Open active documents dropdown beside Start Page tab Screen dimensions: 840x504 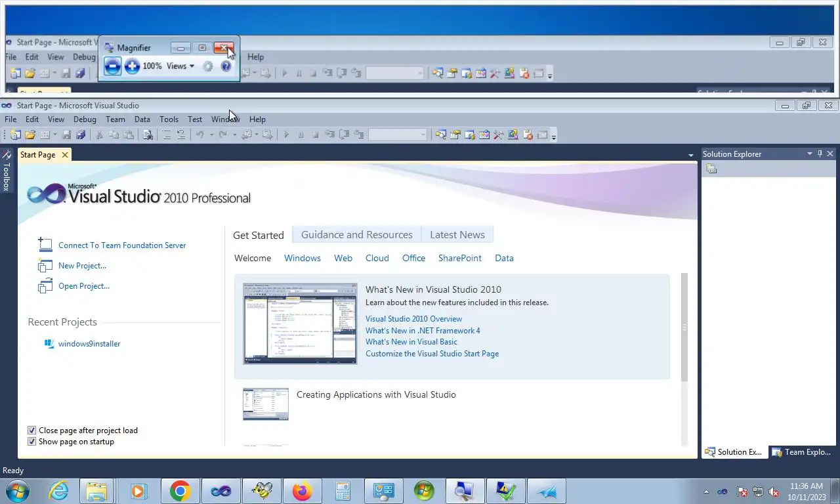[x=690, y=156]
